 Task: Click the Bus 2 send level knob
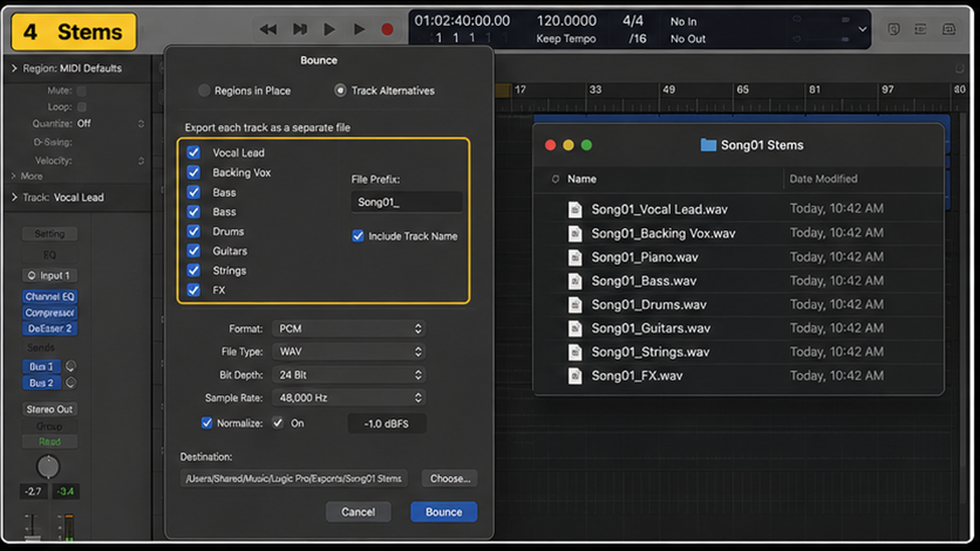tap(71, 383)
